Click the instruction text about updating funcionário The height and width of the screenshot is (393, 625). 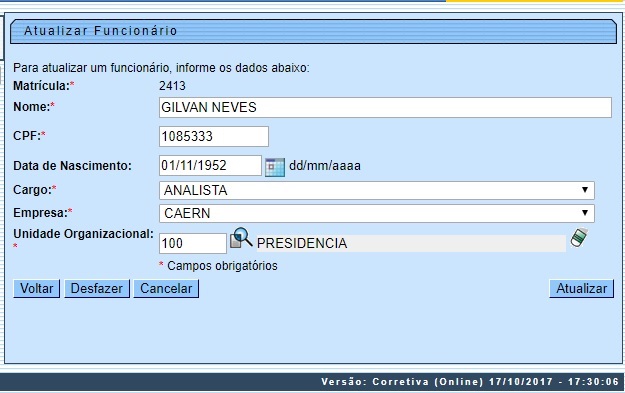pyautogui.click(x=161, y=68)
